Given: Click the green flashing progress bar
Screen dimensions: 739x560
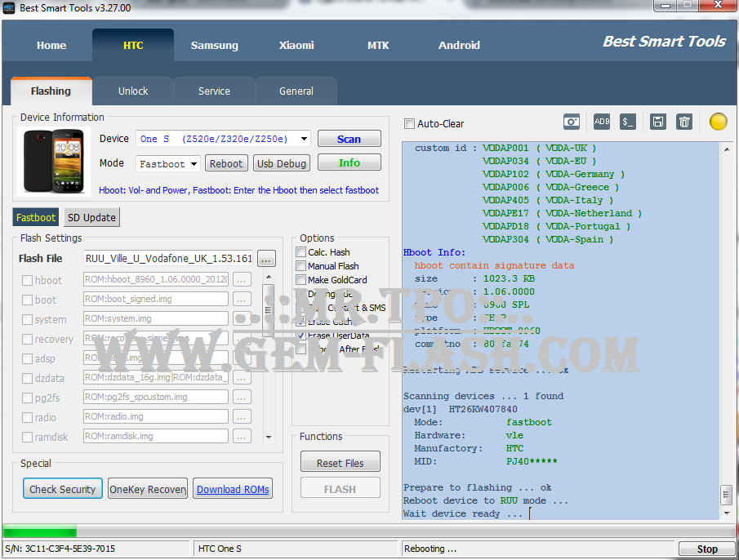Looking at the screenshot, I should tap(39, 531).
